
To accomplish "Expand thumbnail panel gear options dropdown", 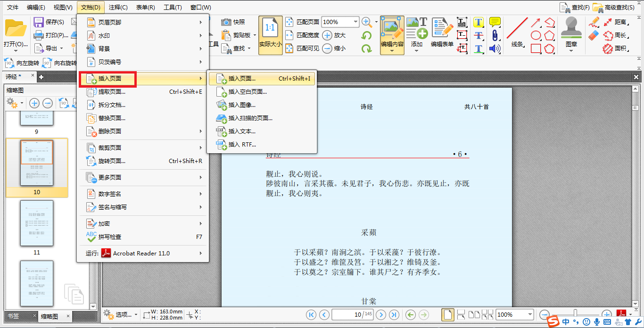I will tap(22, 103).
